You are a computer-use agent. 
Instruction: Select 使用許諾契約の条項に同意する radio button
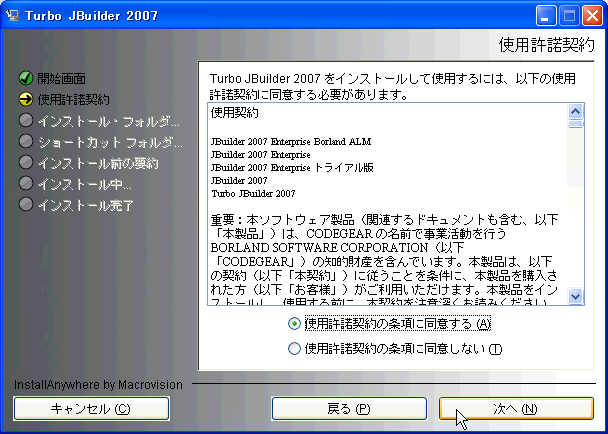[294, 324]
